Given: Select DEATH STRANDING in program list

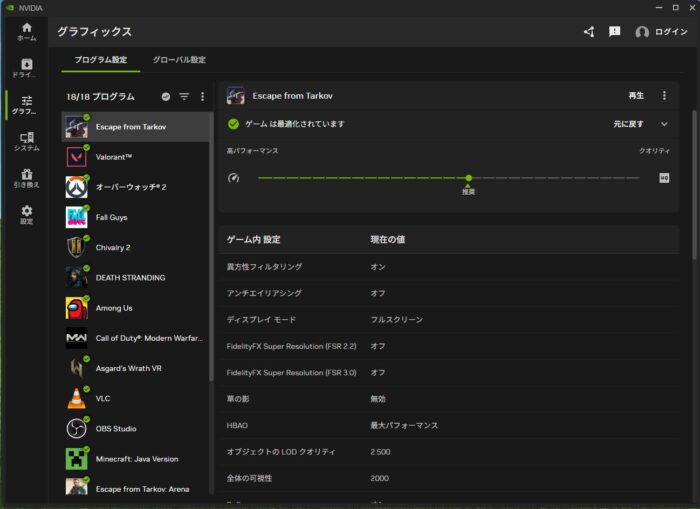Looking at the screenshot, I should (135, 278).
